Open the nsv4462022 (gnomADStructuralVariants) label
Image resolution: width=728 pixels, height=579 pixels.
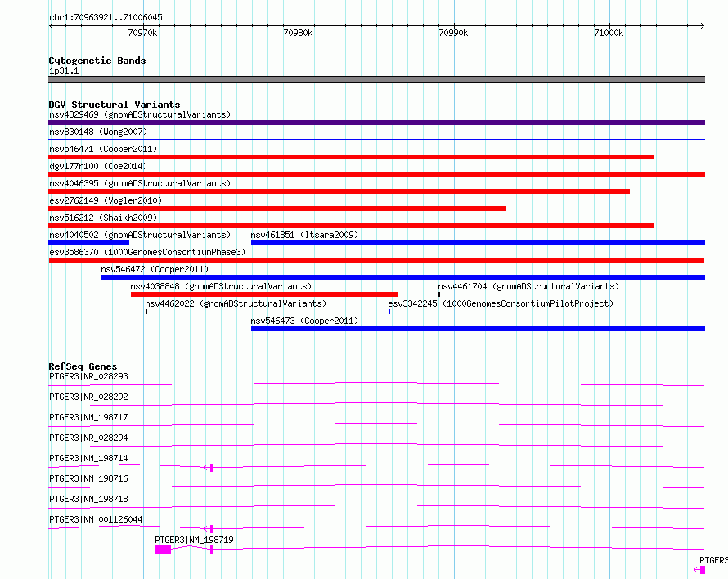tap(236, 303)
